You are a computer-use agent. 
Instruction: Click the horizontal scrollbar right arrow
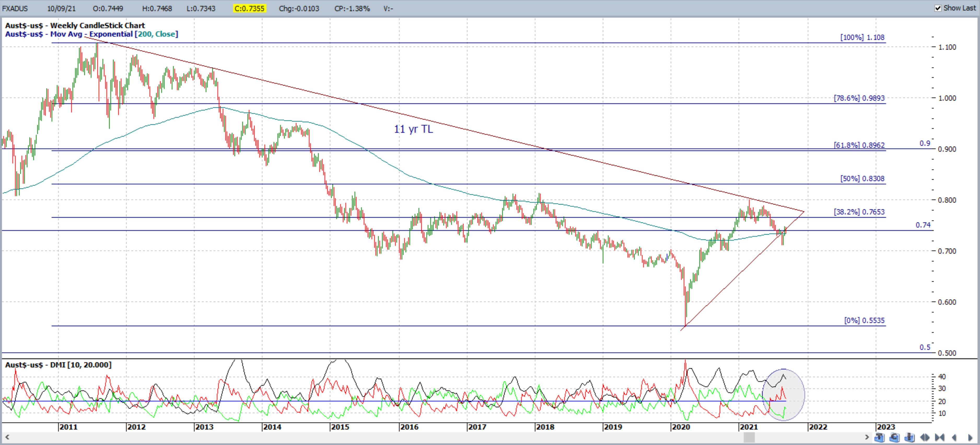[x=867, y=437]
